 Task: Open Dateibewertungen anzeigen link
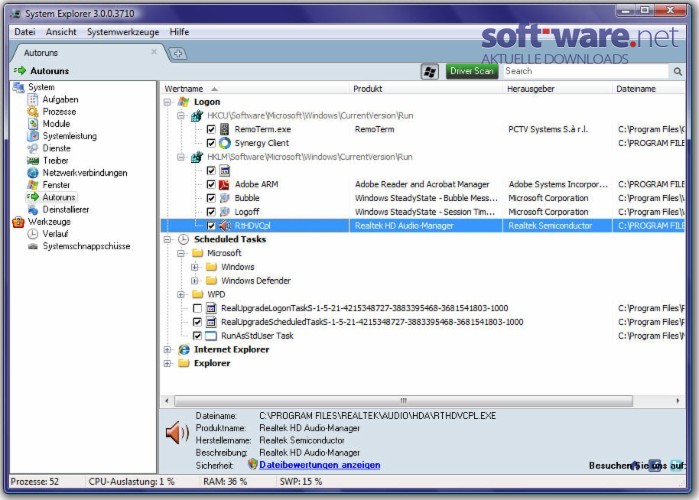(320, 465)
